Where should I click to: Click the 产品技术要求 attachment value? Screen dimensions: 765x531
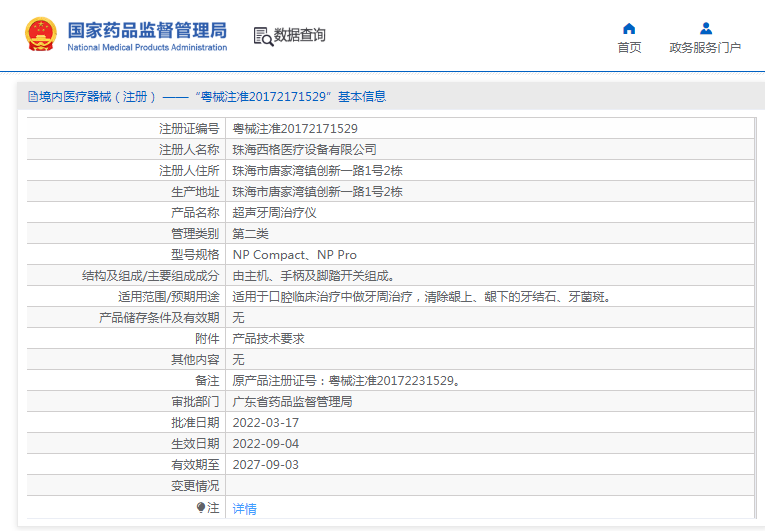click(268, 338)
